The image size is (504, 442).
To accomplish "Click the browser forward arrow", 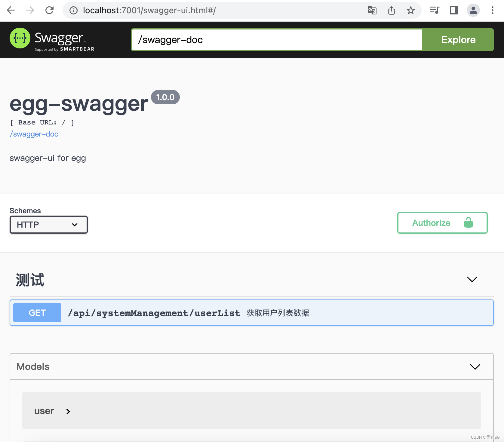I will 30,10.
